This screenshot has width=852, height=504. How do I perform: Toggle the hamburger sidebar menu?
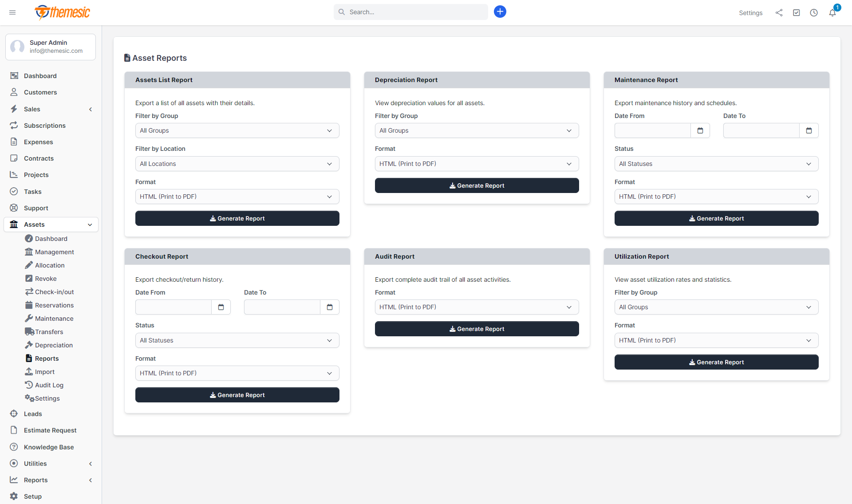(12, 12)
